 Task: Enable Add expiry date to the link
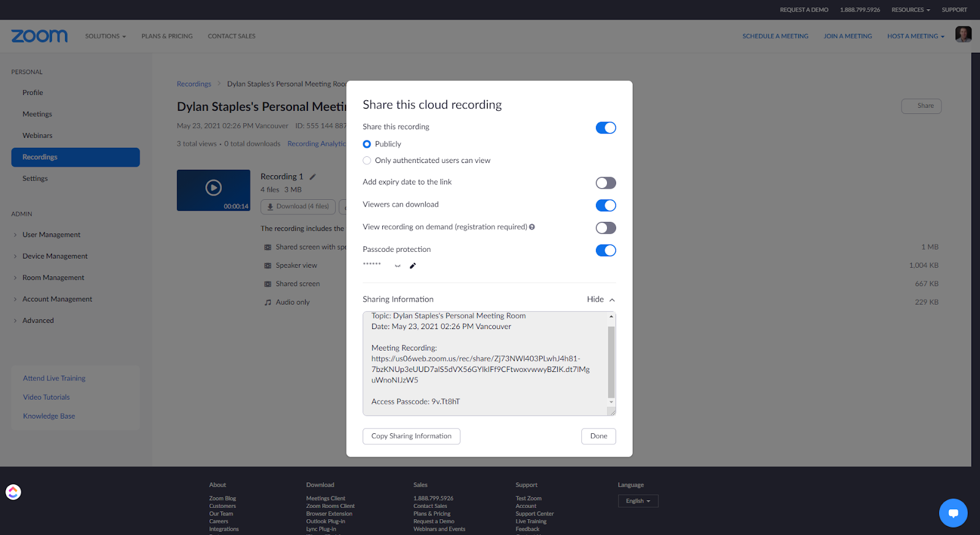[606, 183]
